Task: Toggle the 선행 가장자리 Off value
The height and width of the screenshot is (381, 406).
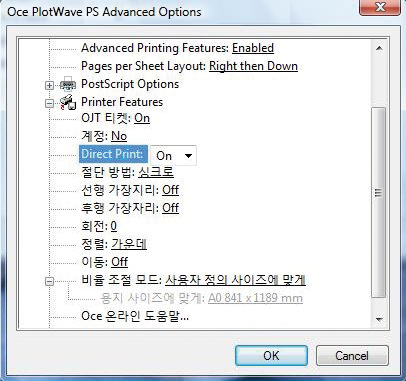Action: coord(171,190)
